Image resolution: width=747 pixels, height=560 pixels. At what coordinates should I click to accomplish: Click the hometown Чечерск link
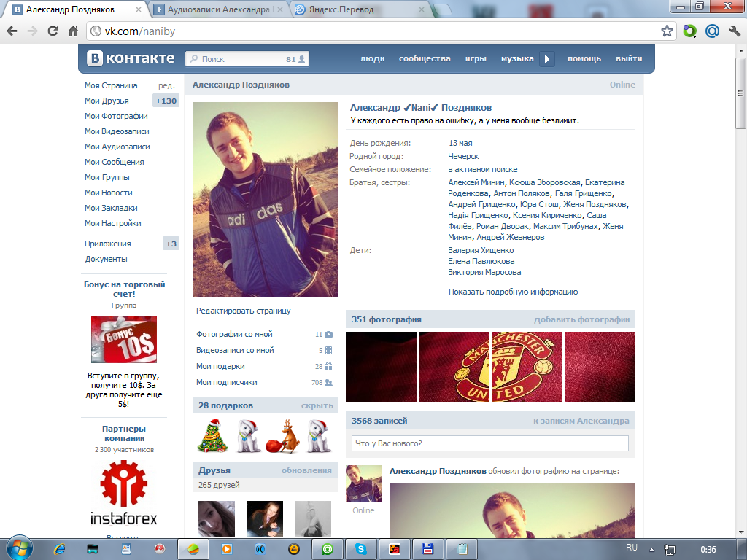[x=463, y=156]
